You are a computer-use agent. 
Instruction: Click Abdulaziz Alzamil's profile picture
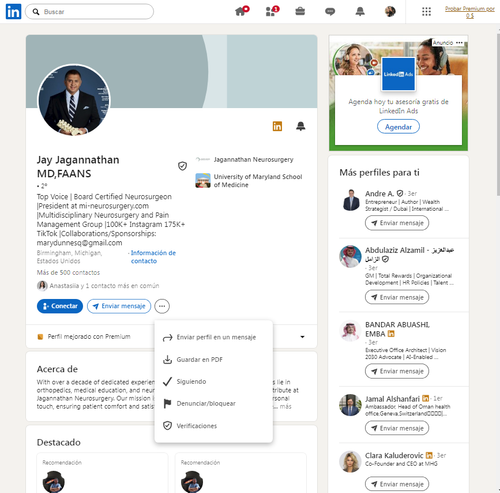click(350, 256)
